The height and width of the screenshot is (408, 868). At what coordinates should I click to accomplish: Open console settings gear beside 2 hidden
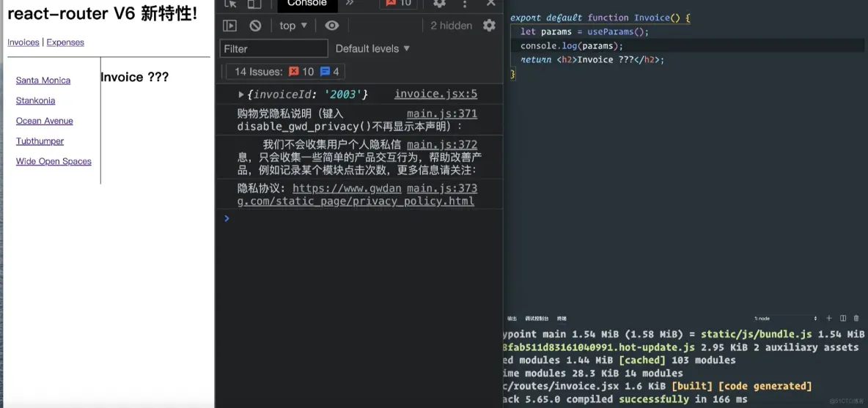point(489,26)
